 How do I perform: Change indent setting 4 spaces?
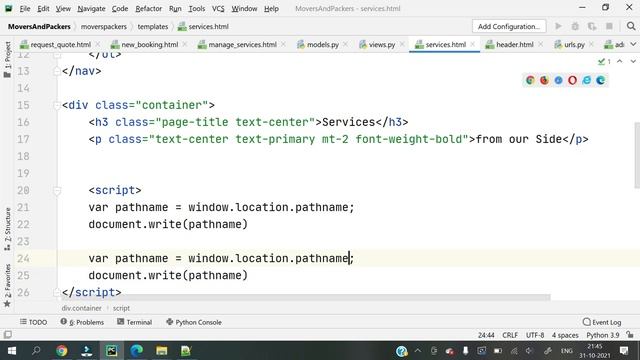point(565,335)
